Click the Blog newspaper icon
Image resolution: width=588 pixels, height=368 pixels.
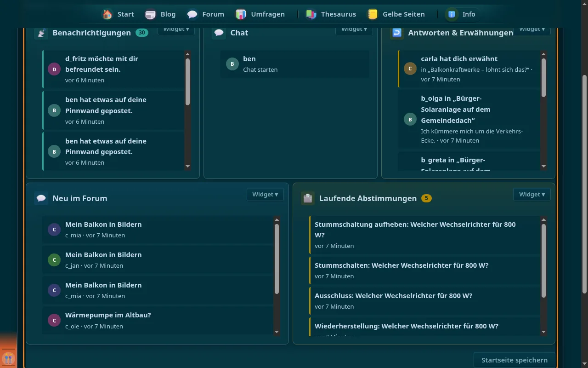(x=150, y=14)
